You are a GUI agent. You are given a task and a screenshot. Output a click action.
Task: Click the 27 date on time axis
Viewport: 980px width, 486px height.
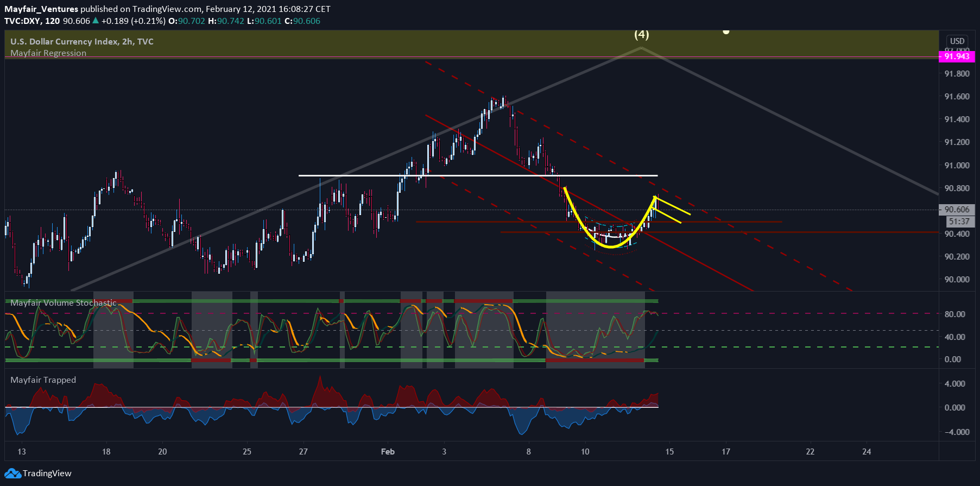pos(304,452)
